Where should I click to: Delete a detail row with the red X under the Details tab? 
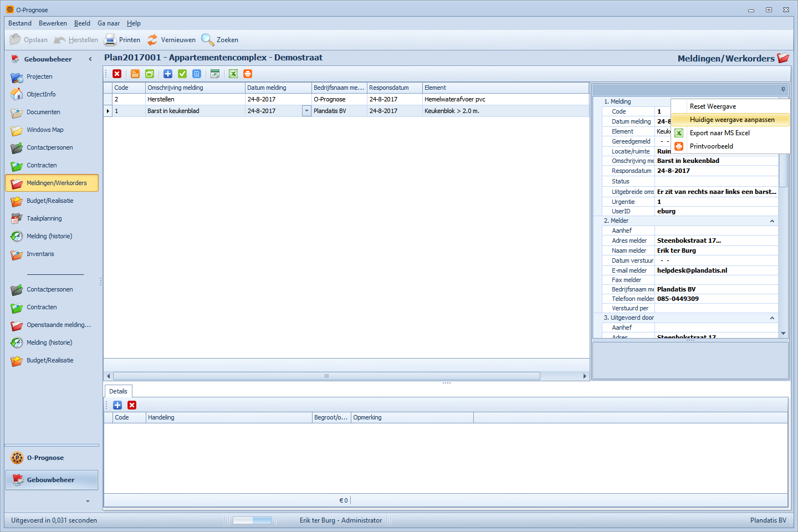point(132,405)
